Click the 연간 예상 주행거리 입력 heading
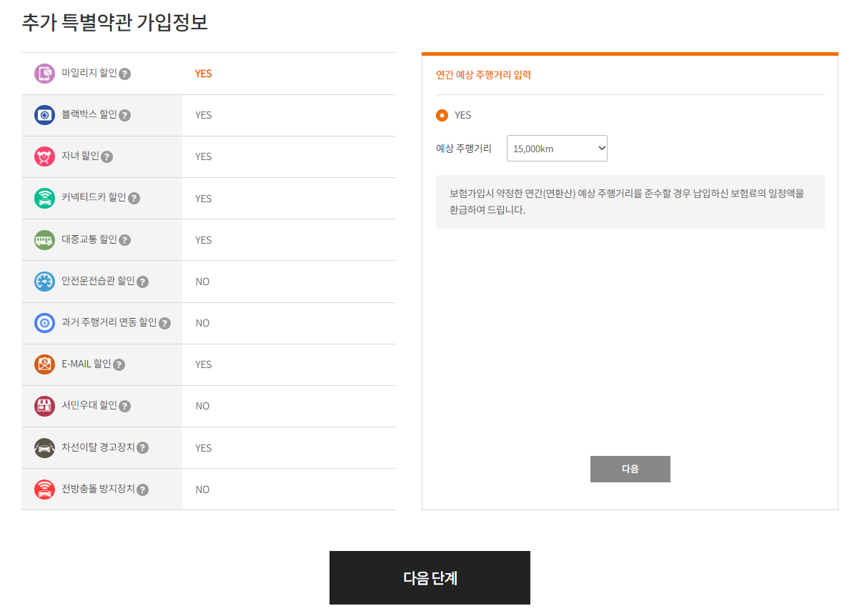 point(483,75)
